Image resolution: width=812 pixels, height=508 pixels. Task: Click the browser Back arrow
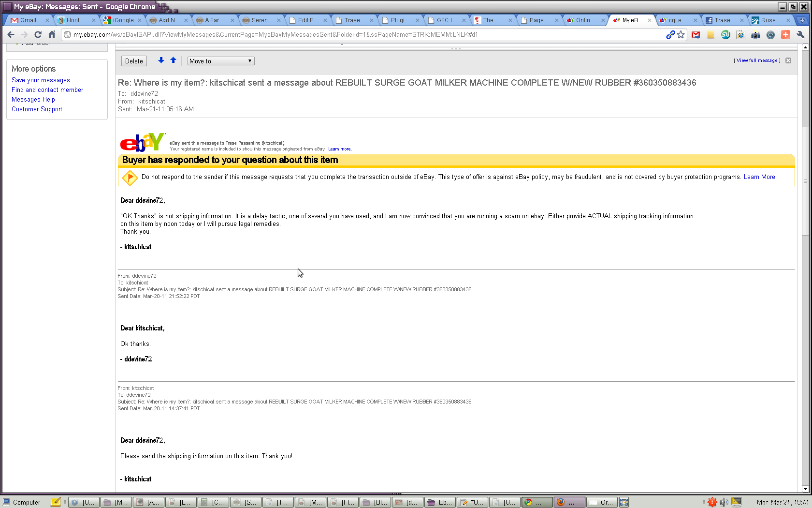[x=11, y=34]
